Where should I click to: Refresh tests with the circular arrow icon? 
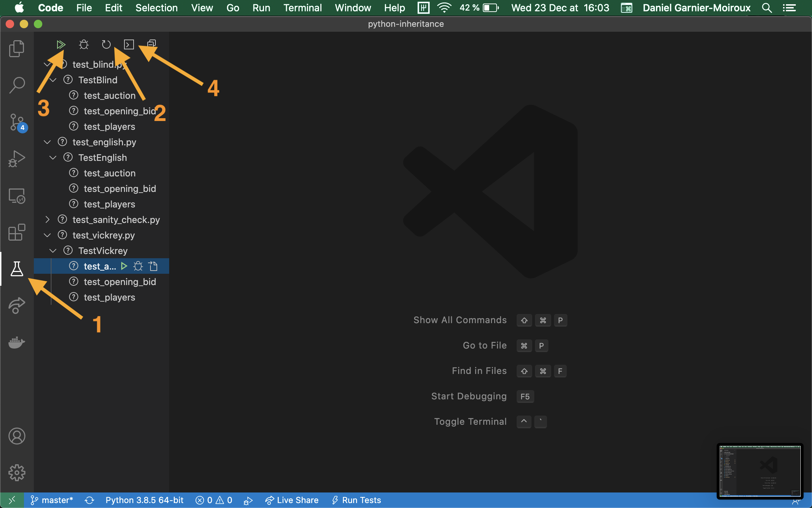106,44
